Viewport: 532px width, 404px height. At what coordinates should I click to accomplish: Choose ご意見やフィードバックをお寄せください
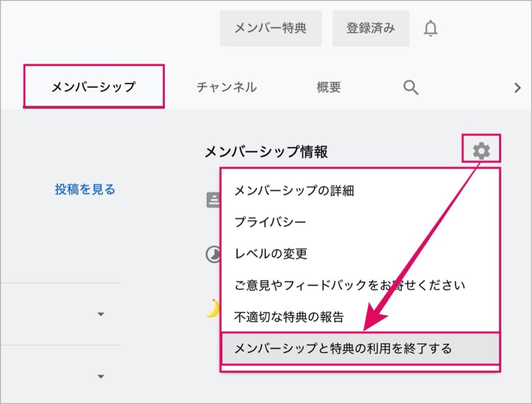tap(361, 285)
